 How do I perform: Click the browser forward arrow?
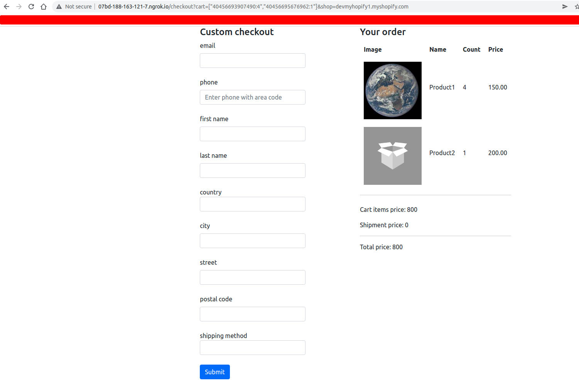click(x=19, y=7)
